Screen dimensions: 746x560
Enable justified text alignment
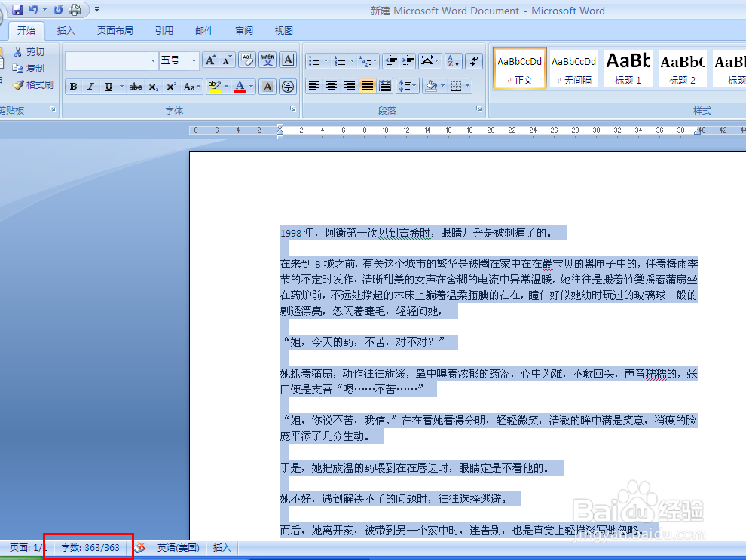click(366, 85)
